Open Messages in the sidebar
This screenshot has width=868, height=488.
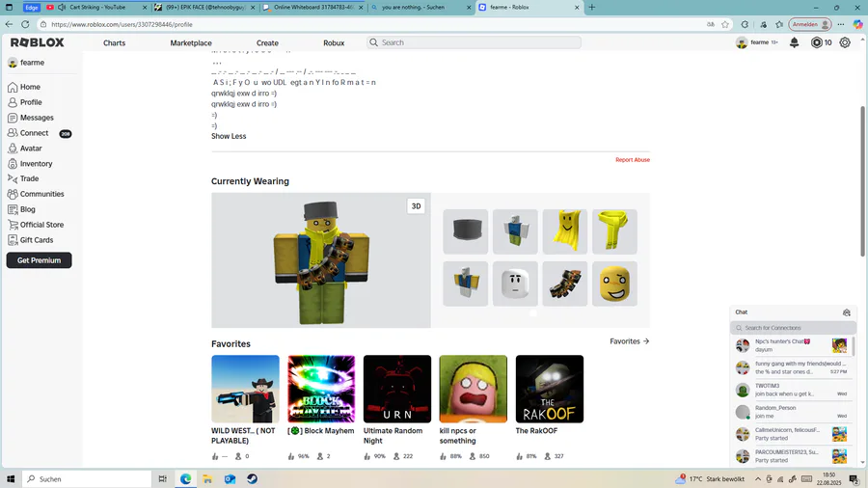[39, 118]
